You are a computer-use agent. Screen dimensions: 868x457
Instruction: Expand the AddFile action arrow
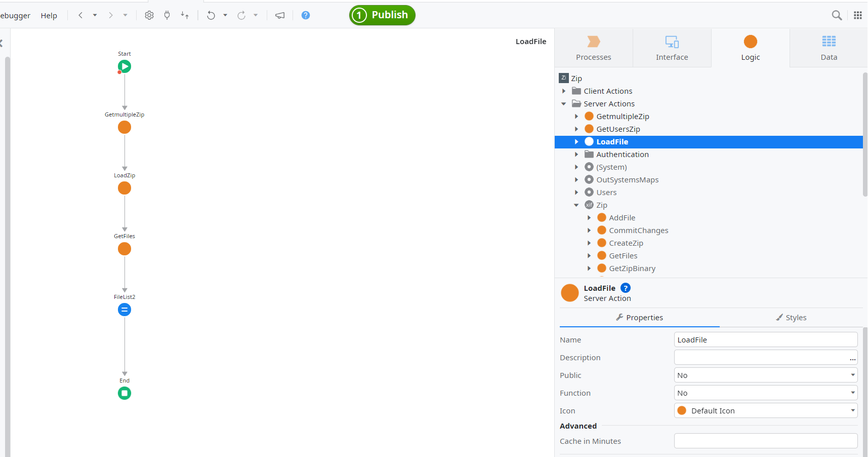tap(589, 218)
